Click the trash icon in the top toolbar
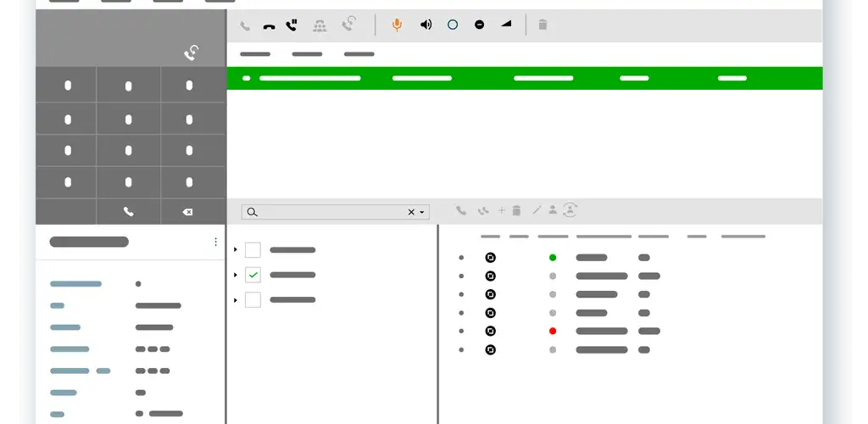Viewport: 868px width, 424px height. pos(542,25)
